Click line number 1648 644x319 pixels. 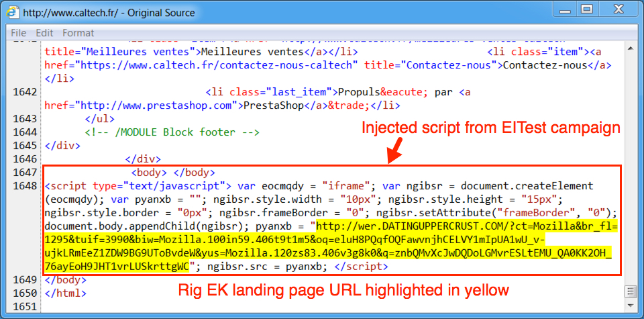click(23, 186)
